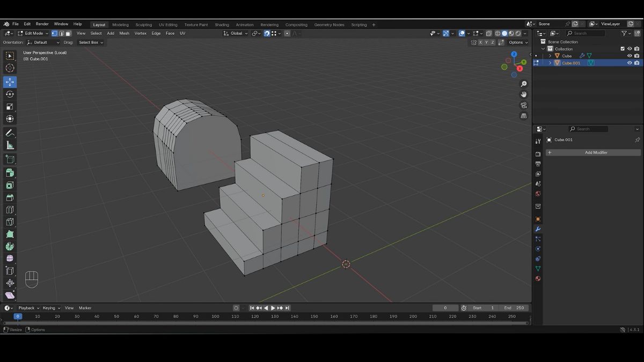Open the Default orientation dropdown
This screenshot has width=644, height=362.
43,42
